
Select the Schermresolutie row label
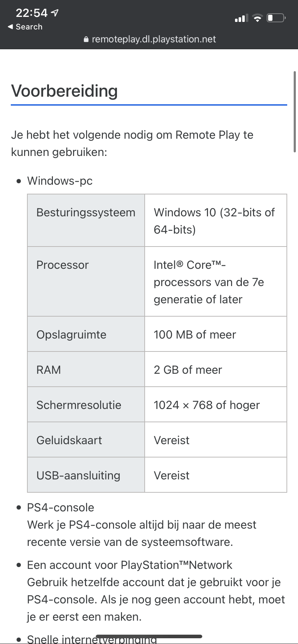pos(79,405)
